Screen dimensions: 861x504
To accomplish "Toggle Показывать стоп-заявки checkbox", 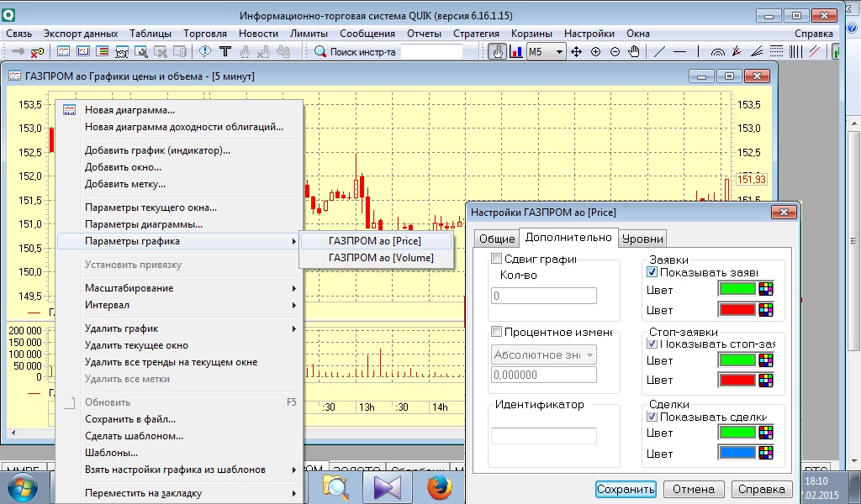I will (x=652, y=344).
